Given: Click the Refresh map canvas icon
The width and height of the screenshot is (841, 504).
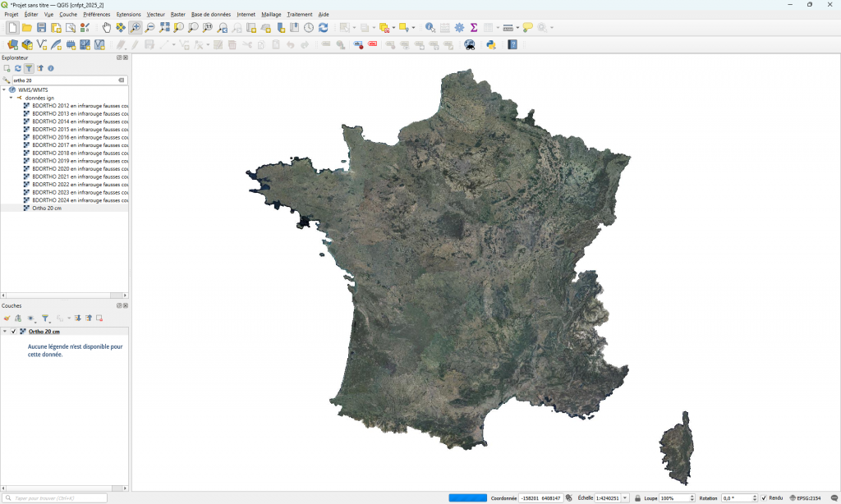Looking at the screenshot, I should point(323,28).
